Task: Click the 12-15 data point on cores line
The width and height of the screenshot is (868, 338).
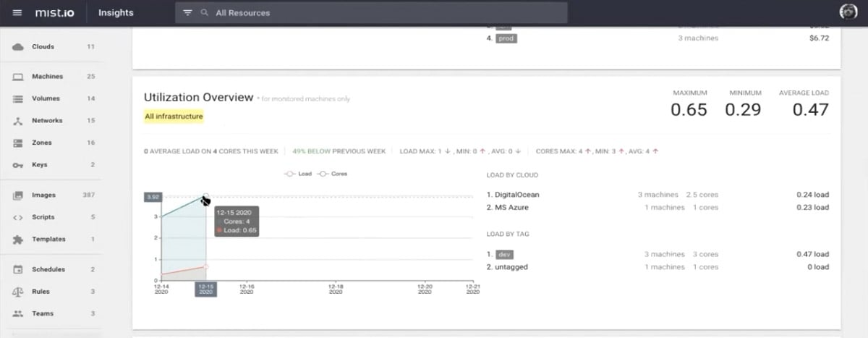Action: (206, 196)
